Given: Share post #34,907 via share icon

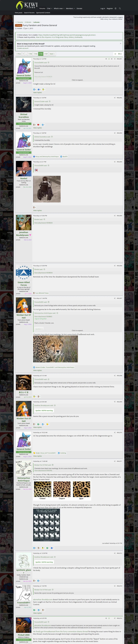Looking at the screenshot, I should tap(115, 298).
